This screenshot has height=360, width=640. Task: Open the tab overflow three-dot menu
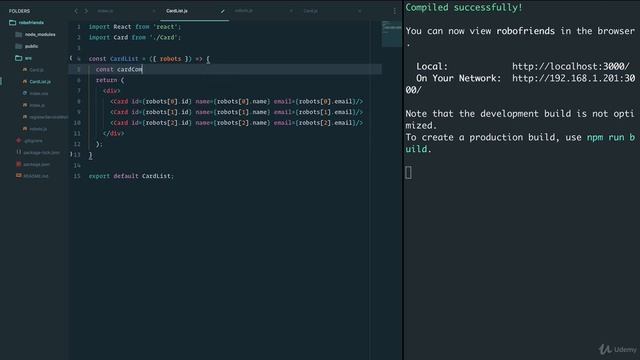(x=394, y=11)
